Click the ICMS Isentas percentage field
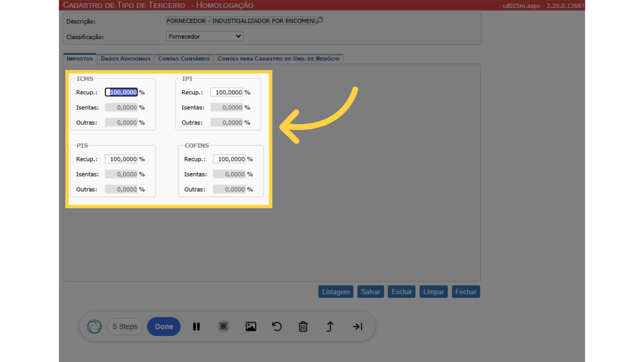This screenshot has height=362, width=644. pos(121,107)
